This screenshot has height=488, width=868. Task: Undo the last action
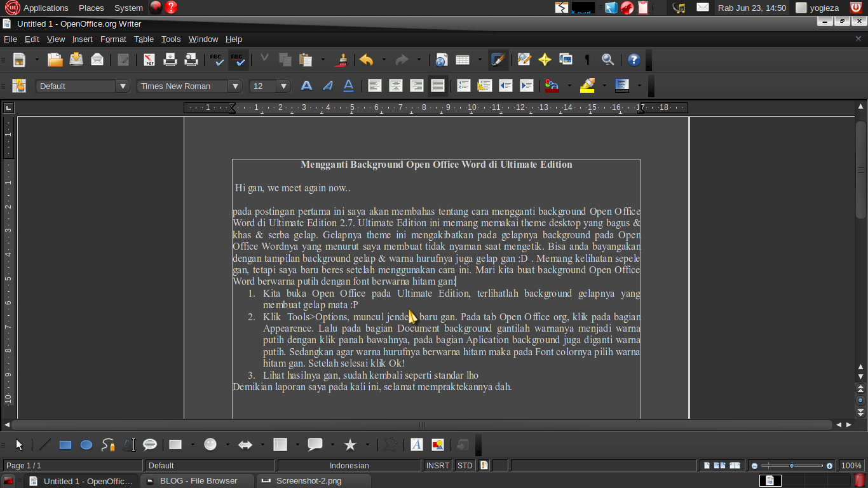coord(366,60)
